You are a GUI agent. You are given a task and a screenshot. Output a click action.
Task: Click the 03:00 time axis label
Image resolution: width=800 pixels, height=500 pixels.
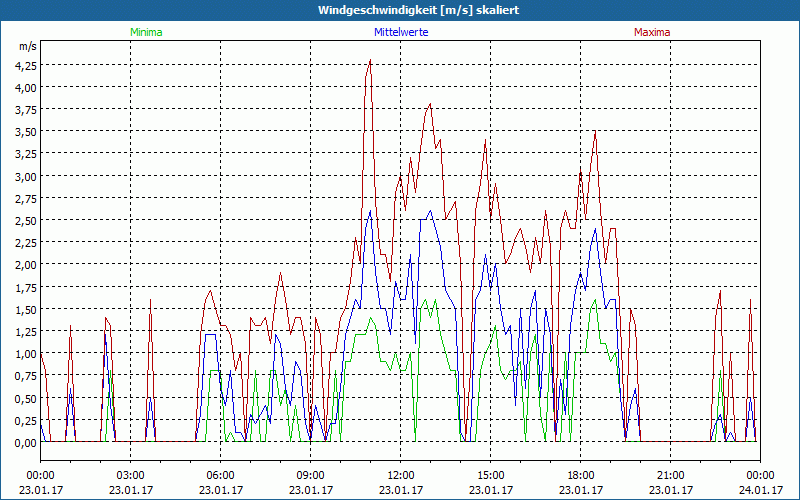pos(131,476)
